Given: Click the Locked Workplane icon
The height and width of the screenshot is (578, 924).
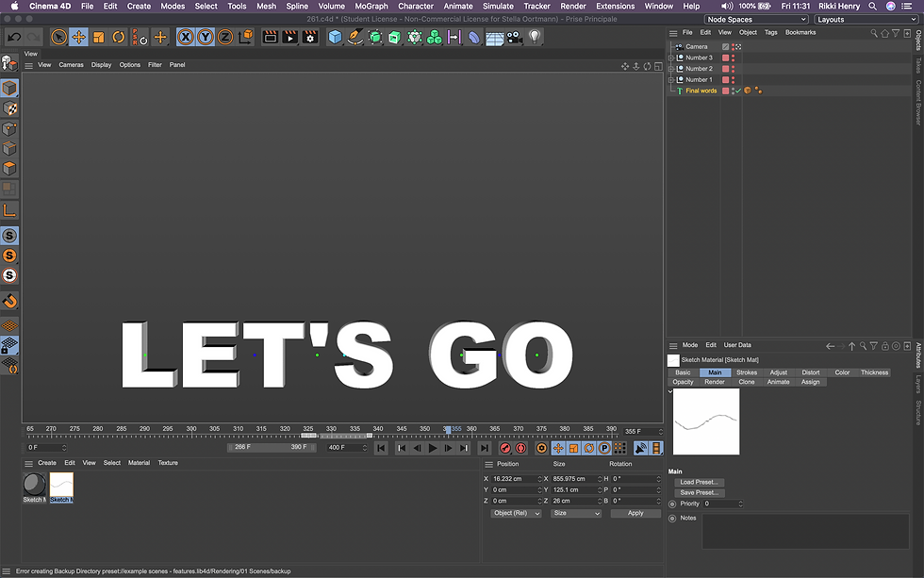Looking at the screenshot, I should coord(9,346).
